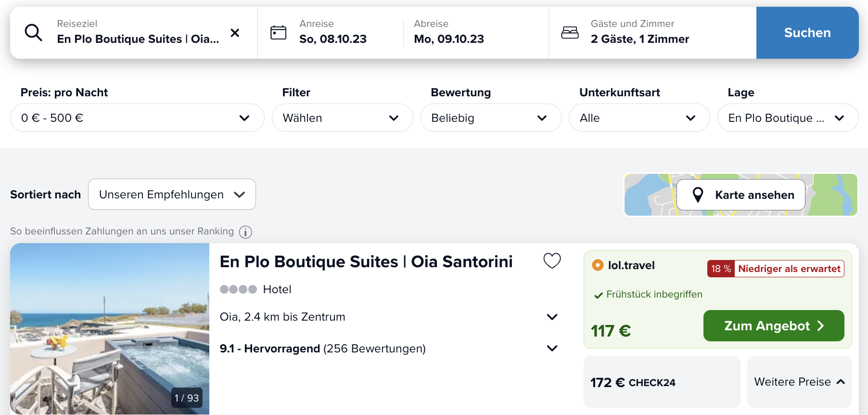The image size is (868, 415).
Task: Click the map pin icon on Karte
Action: (698, 195)
